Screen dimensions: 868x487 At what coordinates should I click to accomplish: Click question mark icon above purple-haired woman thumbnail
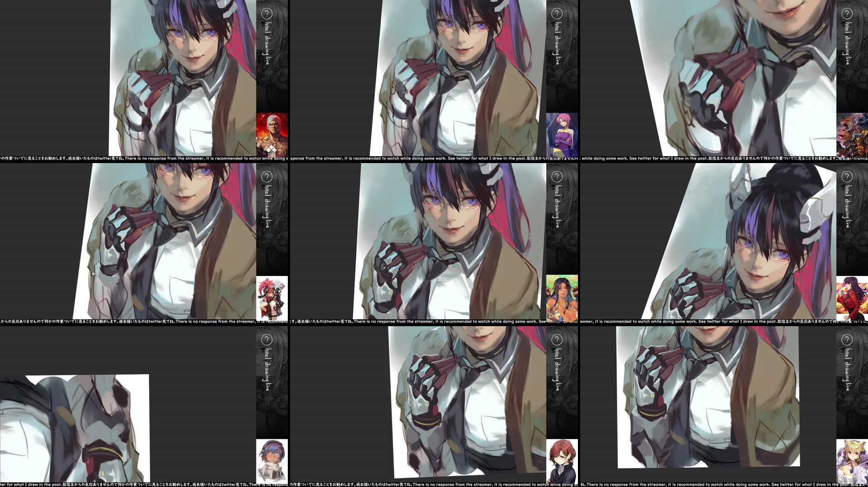(x=847, y=177)
